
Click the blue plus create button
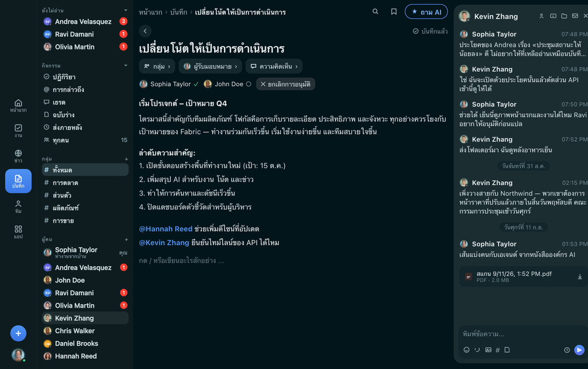tap(18, 333)
